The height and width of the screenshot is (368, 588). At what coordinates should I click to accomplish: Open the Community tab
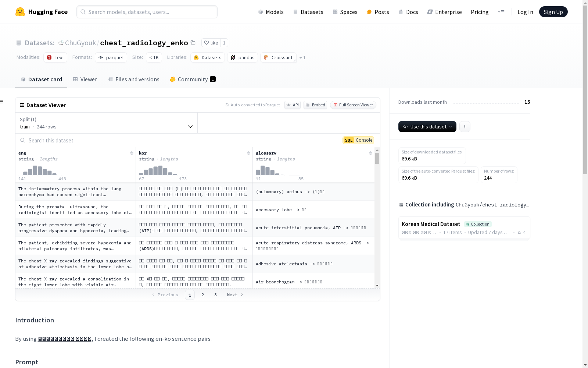(x=193, y=79)
